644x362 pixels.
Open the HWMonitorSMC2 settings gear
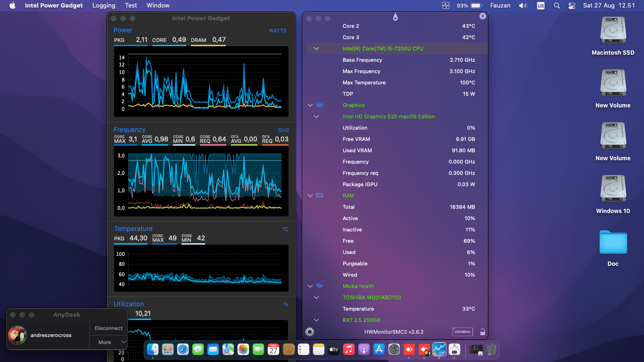pos(309,332)
